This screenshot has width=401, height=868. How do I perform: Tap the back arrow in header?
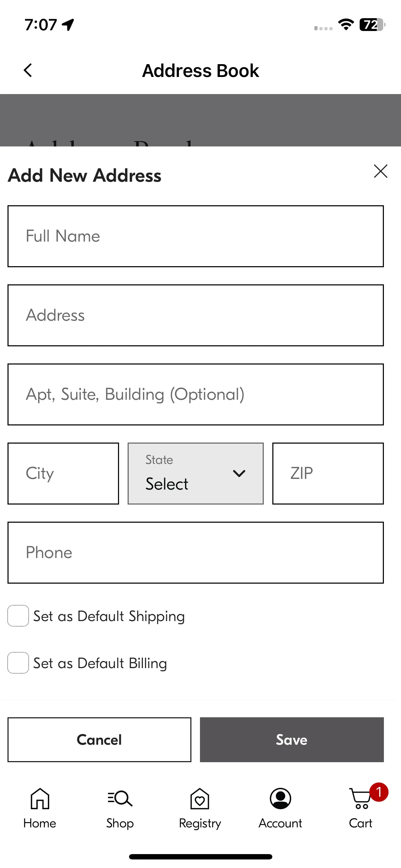pyautogui.click(x=28, y=70)
